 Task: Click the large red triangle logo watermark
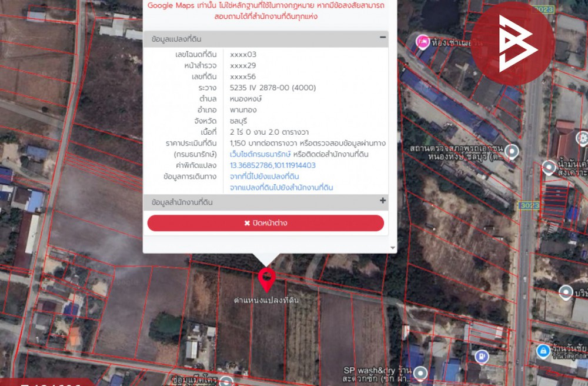point(512,44)
